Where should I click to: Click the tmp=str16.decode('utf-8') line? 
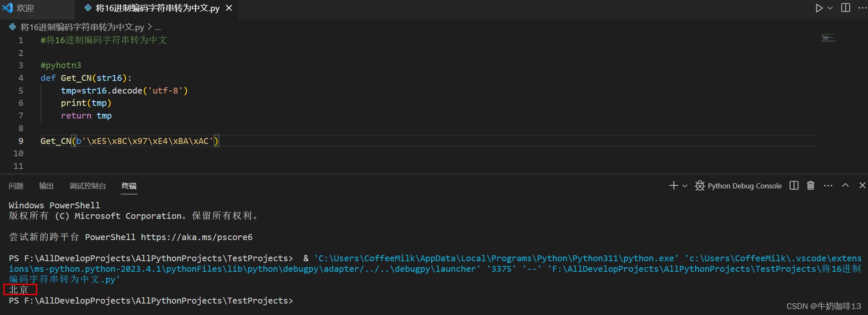click(x=124, y=91)
